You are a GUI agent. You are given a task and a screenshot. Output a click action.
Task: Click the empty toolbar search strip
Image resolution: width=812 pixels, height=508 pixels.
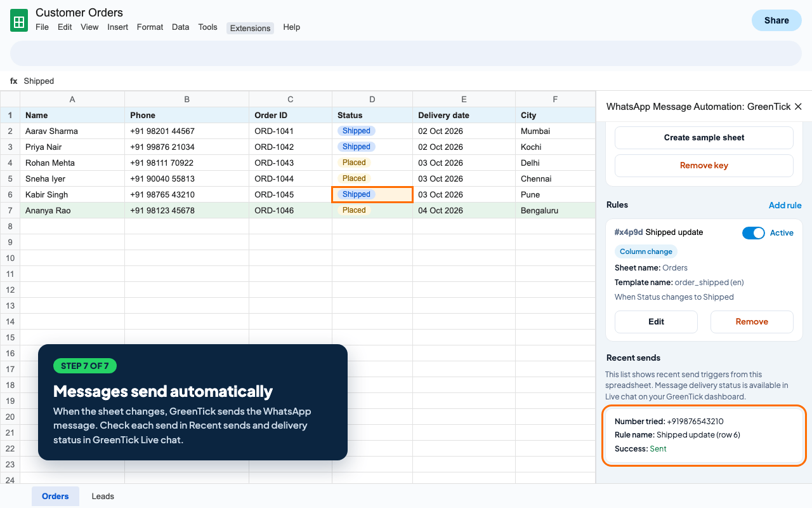point(406,53)
